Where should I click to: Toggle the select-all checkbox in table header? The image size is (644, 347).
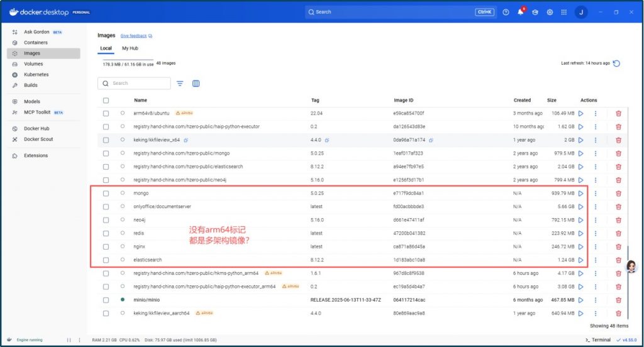[x=106, y=101]
